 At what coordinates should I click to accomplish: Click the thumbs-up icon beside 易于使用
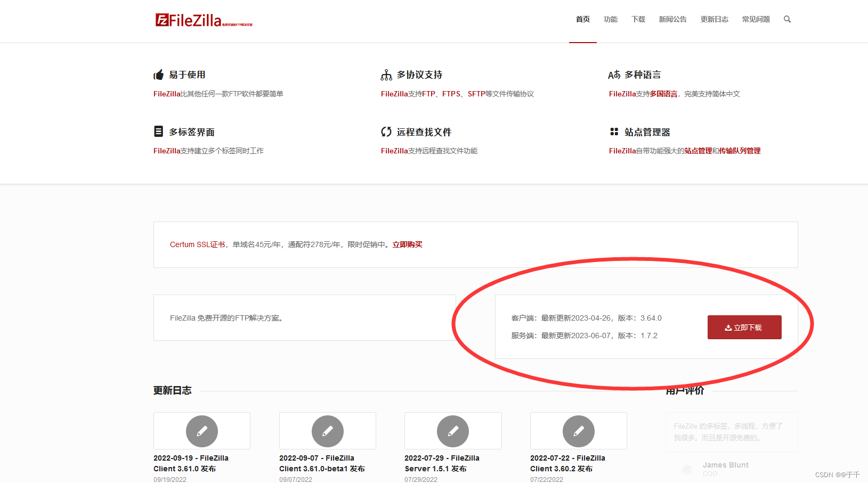click(x=158, y=75)
